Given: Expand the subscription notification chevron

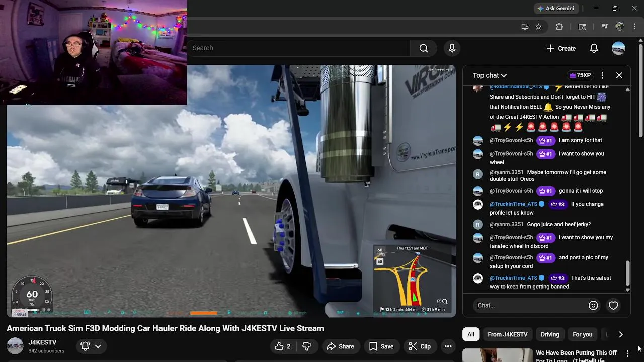Looking at the screenshot, I should point(98,346).
